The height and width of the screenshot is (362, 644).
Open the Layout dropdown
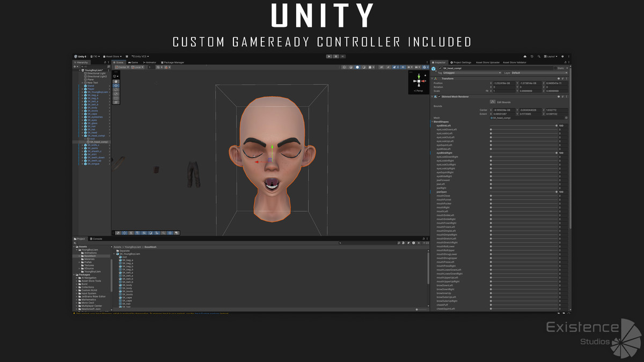pyautogui.click(x=551, y=56)
